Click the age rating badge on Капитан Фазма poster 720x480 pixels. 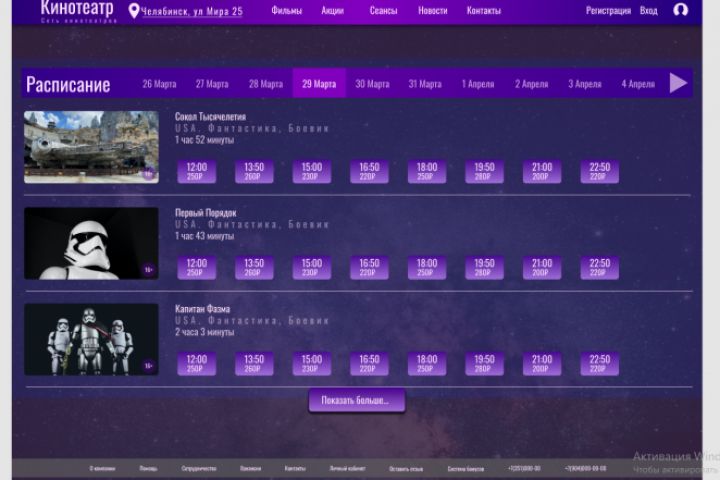coord(148,366)
